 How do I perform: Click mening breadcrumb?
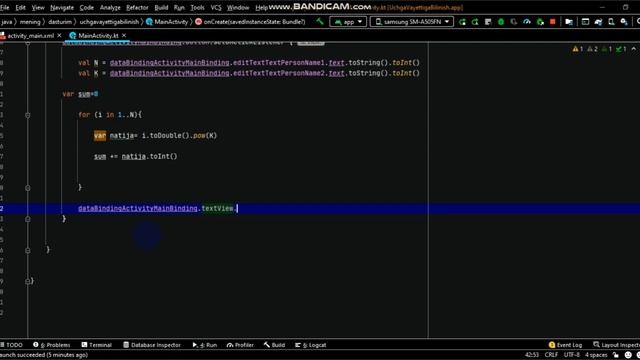click(x=30, y=22)
